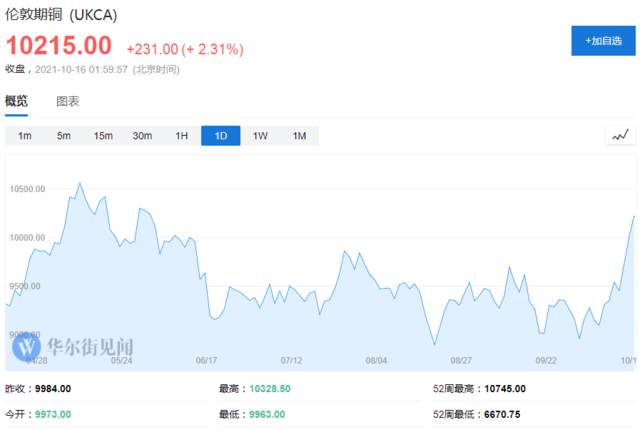
Task: Select the 1m interval
Action: coord(24,136)
